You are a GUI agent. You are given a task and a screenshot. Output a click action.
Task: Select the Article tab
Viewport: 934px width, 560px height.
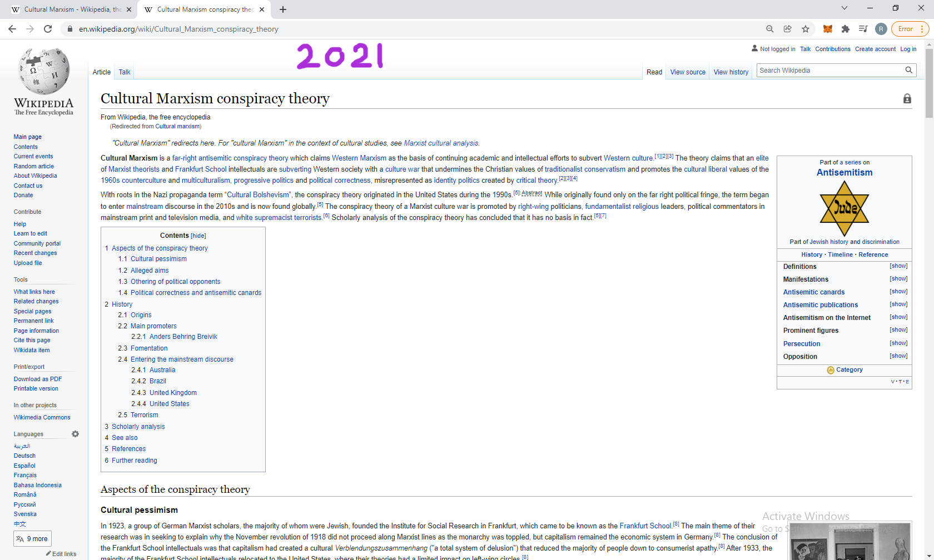coord(102,72)
